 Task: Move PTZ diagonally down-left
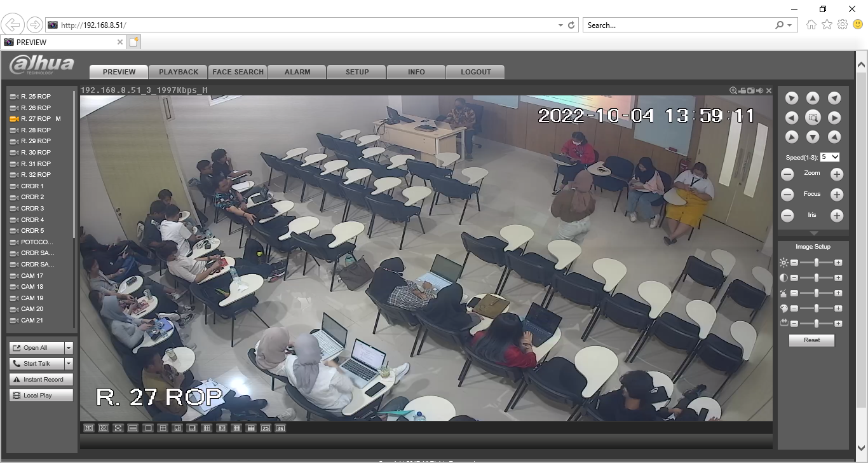pyautogui.click(x=791, y=137)
